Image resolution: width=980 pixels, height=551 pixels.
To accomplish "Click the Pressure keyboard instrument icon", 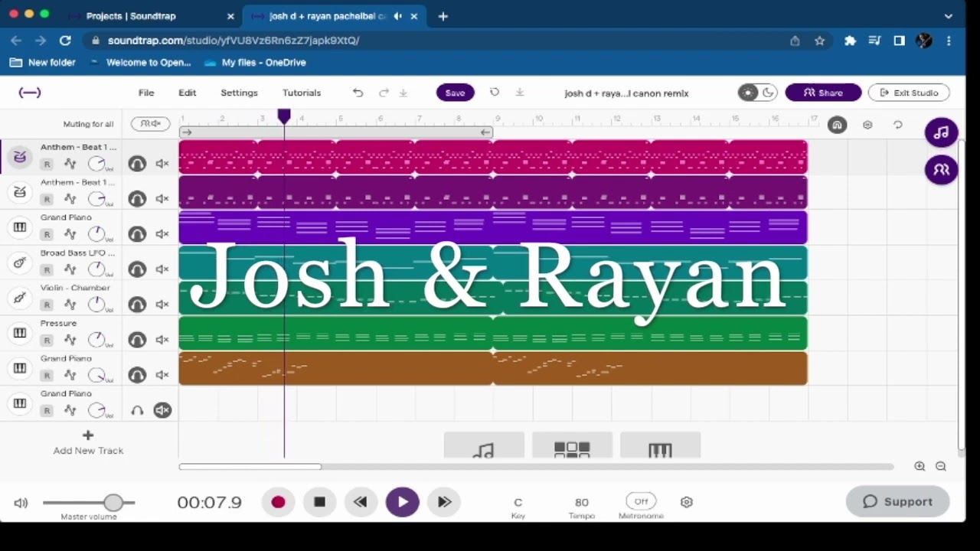I will point(20,333).
